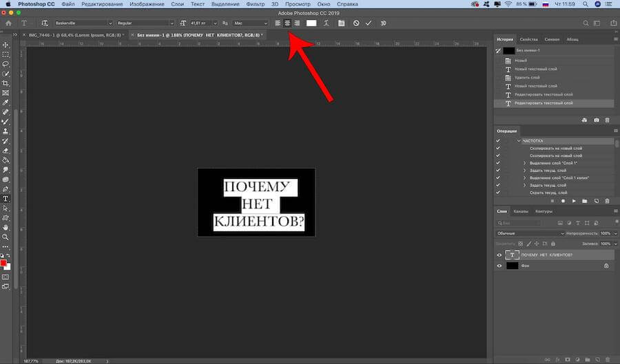The image size is (620, 364).
Task: Create a new snapshot with camera icon in History
Action: pyautogui.click(x=596, y=120)
